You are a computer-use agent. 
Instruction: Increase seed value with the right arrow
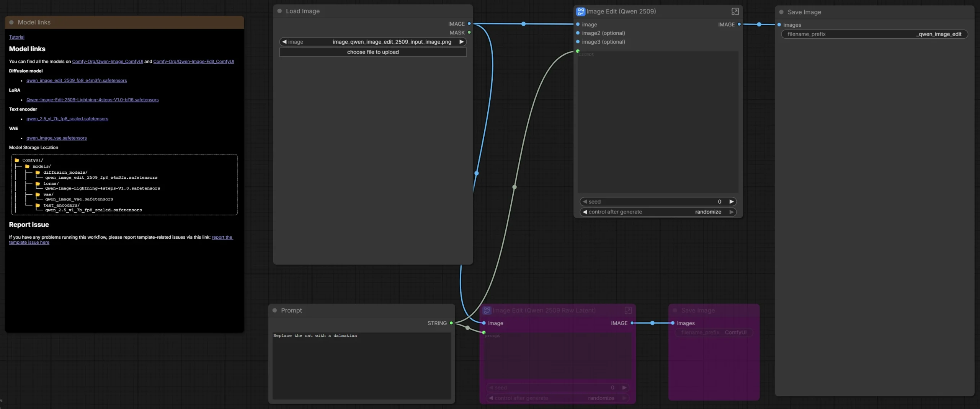pyautogui.click(x=731, y=202)
